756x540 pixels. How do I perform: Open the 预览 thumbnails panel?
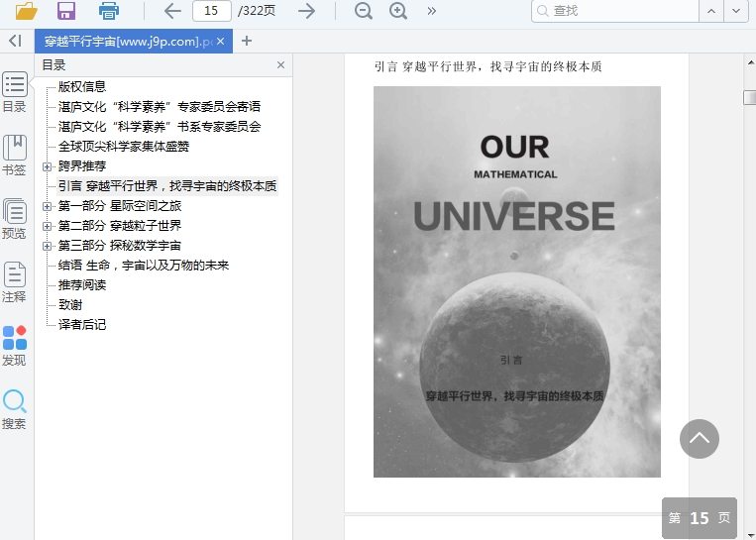point(15,219)
